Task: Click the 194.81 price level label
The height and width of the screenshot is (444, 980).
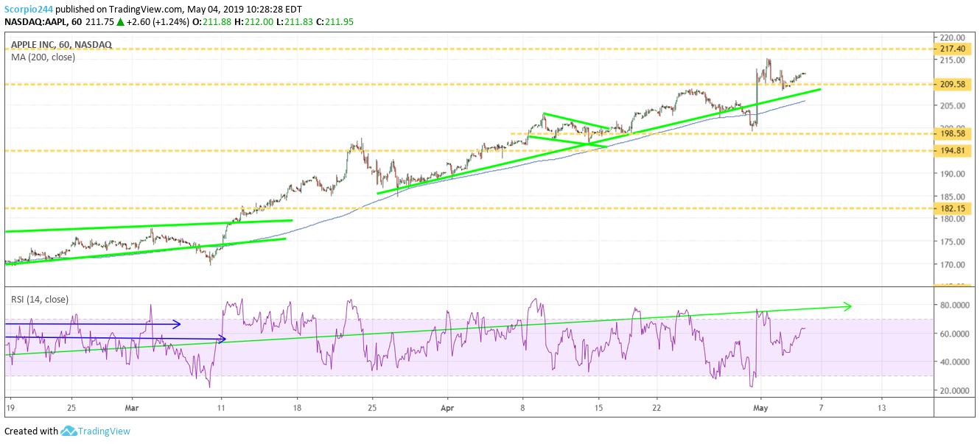Action: pos(953,150)
